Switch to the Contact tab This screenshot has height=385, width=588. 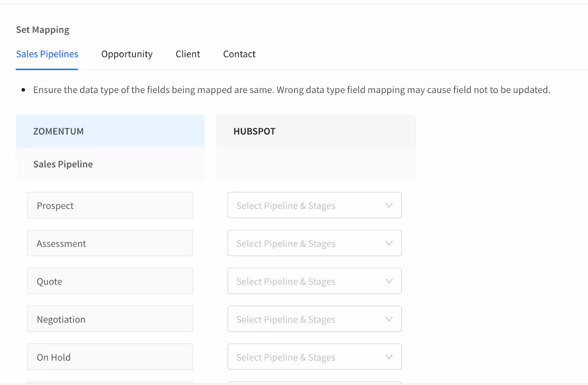click(239, 54)
